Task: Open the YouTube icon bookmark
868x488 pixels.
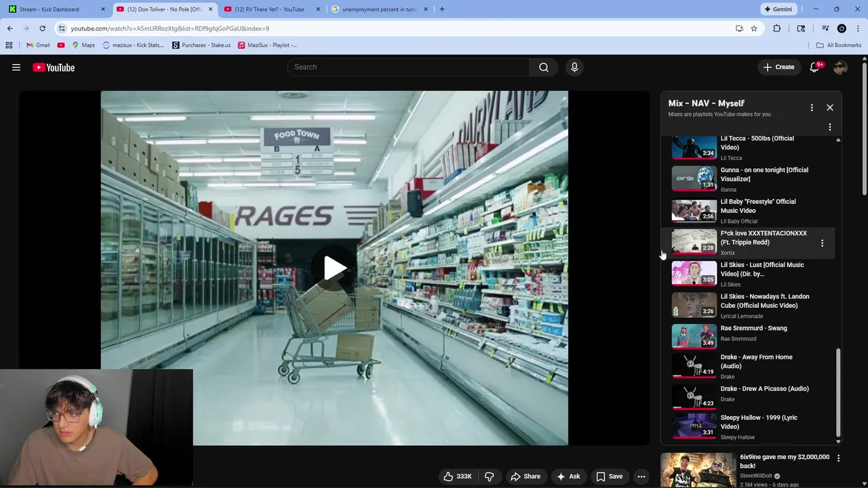Action: tap(61, 45)
